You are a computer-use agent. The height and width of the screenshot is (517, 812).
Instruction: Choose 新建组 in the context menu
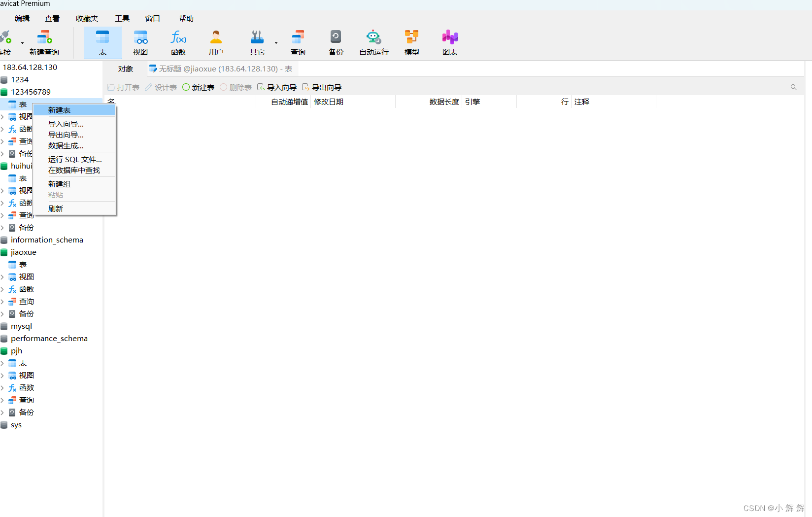point(74,184)
